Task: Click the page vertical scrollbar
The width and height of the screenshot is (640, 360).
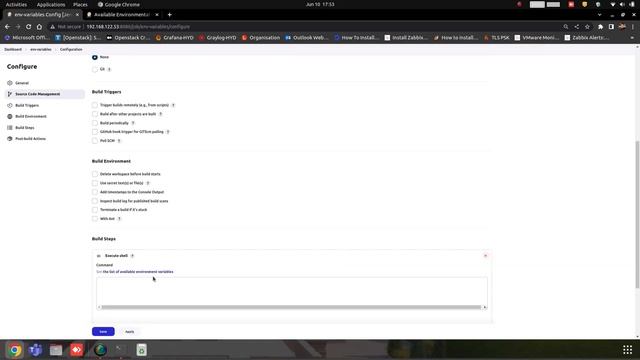Action: point(637,214)
